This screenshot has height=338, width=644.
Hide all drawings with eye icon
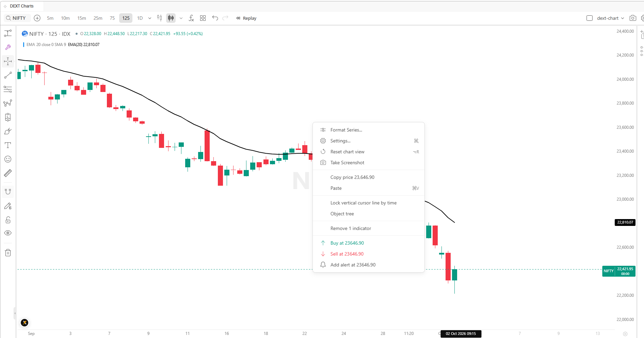pos(8,233)
